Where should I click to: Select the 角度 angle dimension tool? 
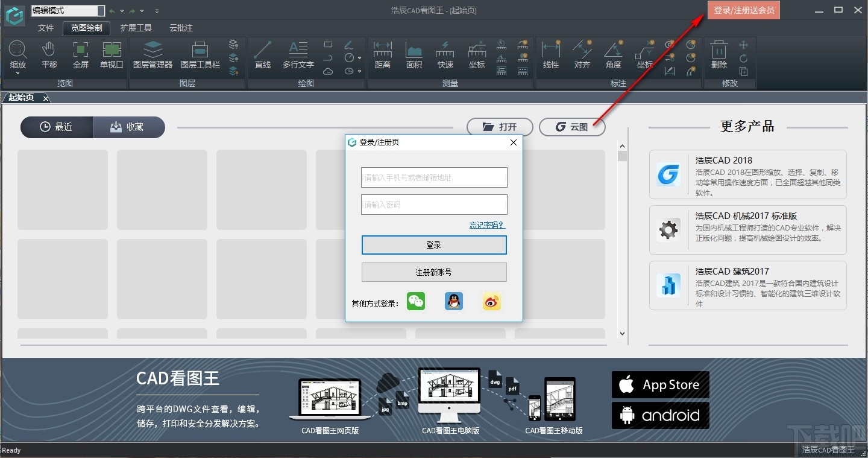click(613, 56)
